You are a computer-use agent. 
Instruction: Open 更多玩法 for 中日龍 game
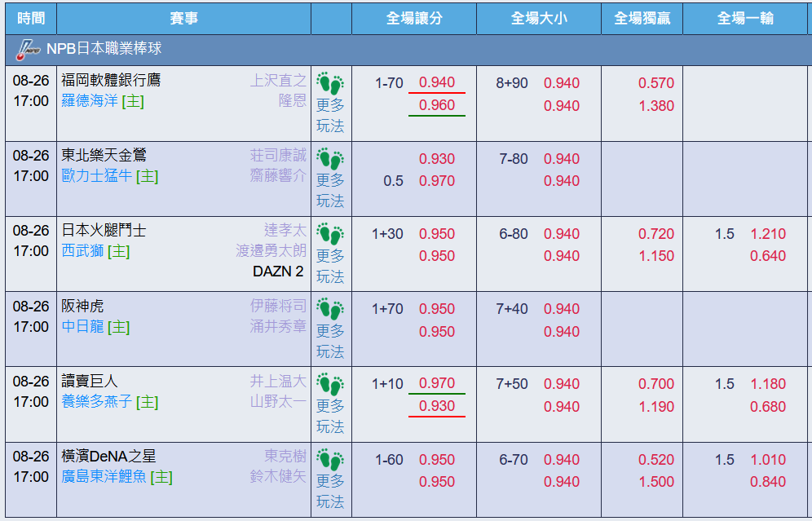330,342
